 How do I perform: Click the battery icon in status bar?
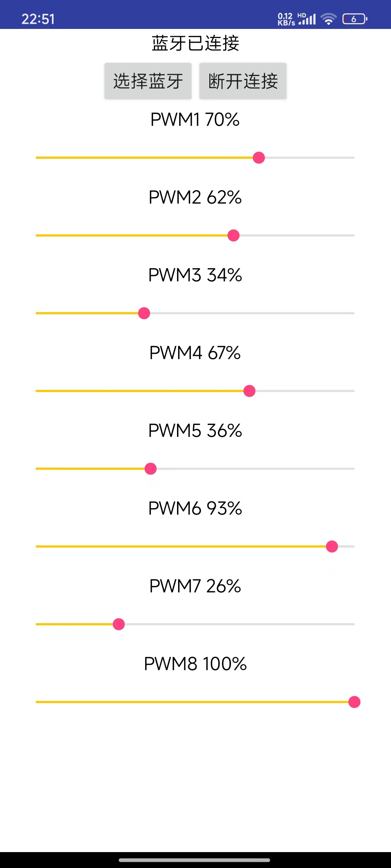[355, 19]
